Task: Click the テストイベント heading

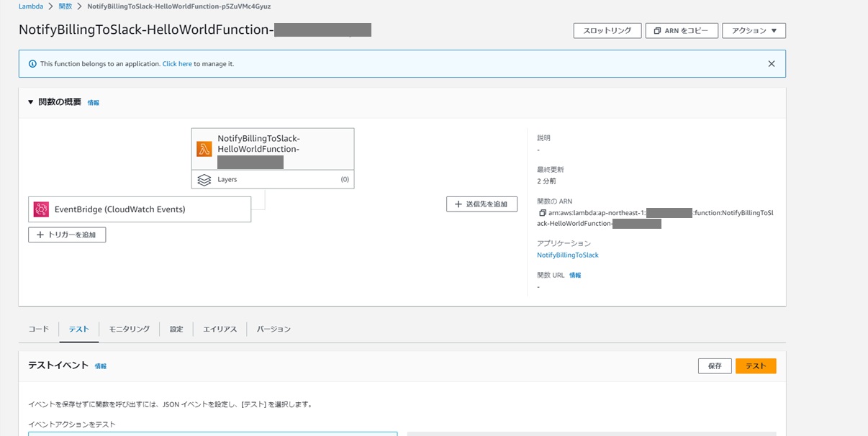Action: point(58,365)
